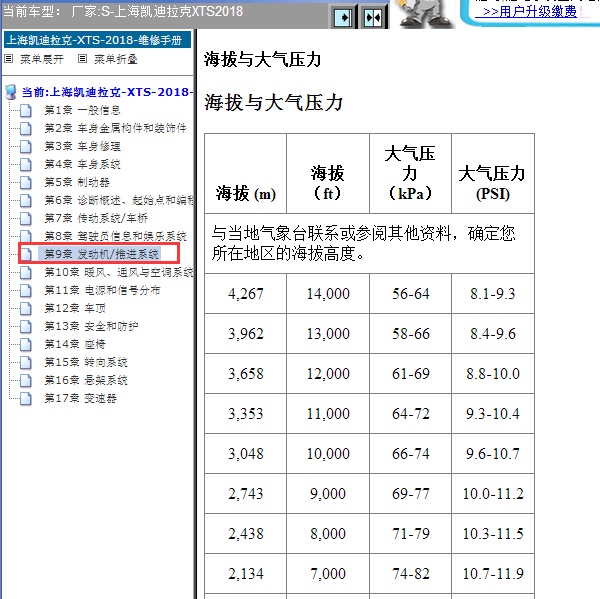
Task: Click the 上海凯迪拉克-XTS-2018-维修手册 title bar
Action: pos(97,40)
